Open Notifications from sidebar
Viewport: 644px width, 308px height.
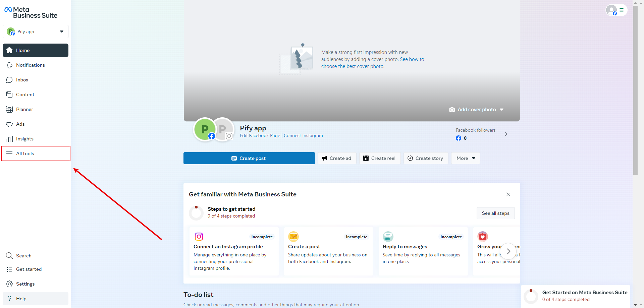tap(36, 65)
